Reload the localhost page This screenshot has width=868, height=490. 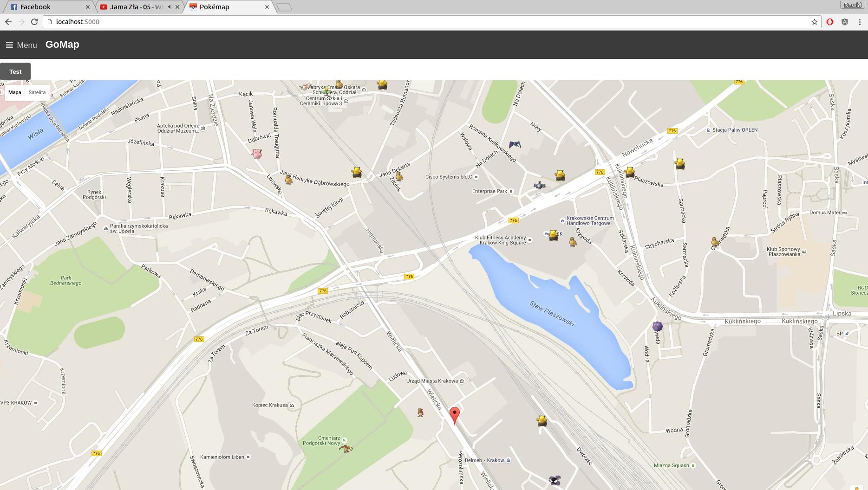34,22
